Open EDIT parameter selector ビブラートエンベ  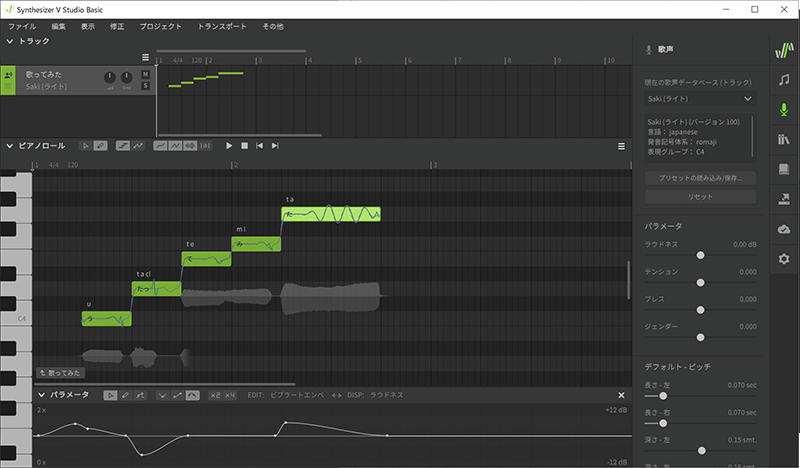[297, 396]
